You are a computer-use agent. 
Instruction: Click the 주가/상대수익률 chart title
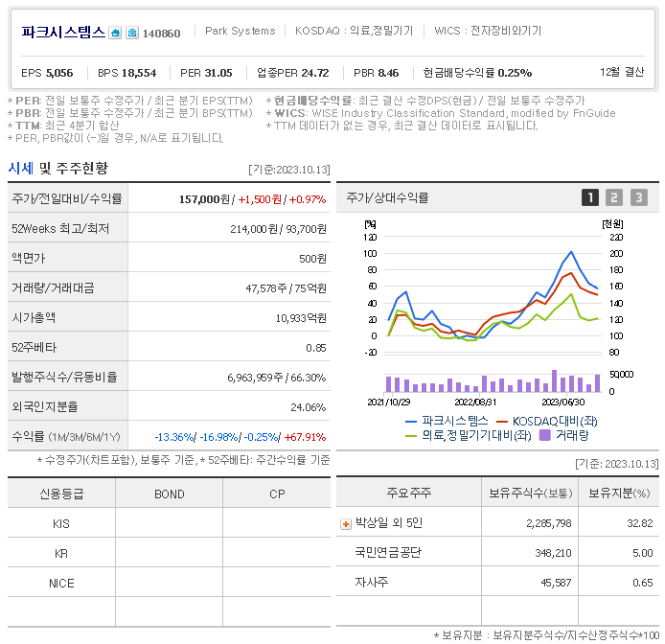387,197
